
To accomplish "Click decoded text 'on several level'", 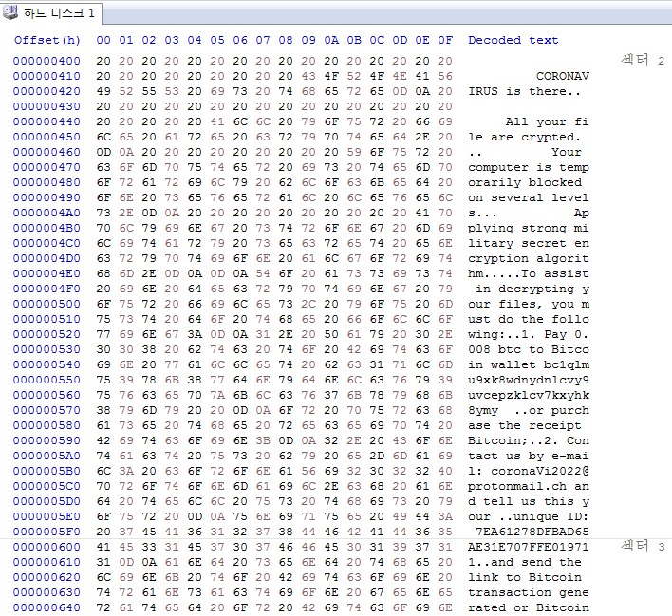I will 529,198.
